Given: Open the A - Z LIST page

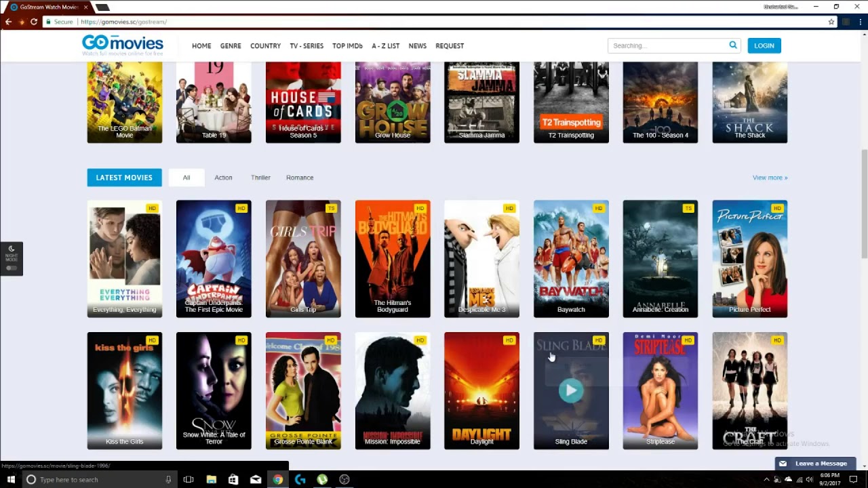Looking at the screenshot, I should [x=385, y=45].
